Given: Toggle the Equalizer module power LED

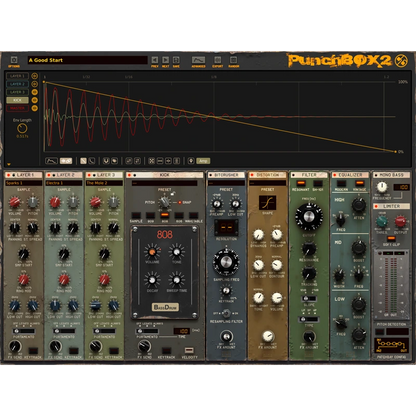Looking at the screenshot, I should (334, 175).
